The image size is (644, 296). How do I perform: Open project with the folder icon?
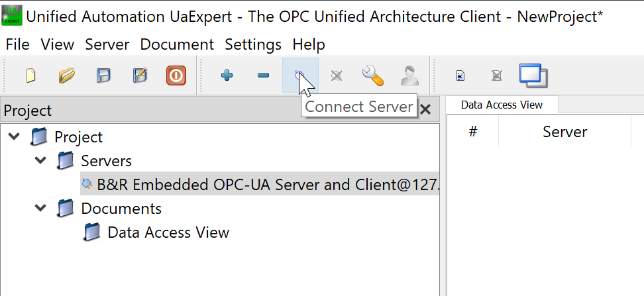pyautogui.click(x=66, y=75)
